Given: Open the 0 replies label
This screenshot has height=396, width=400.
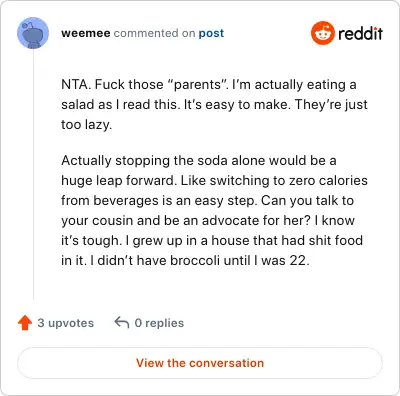Looking at the screenshot, I should [x=159, y=323].
